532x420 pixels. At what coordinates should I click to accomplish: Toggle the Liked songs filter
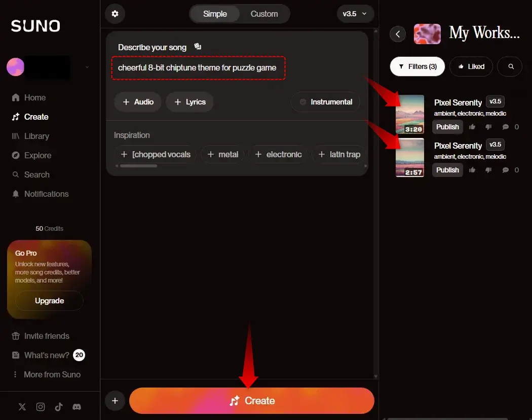[x=471, y=66]
